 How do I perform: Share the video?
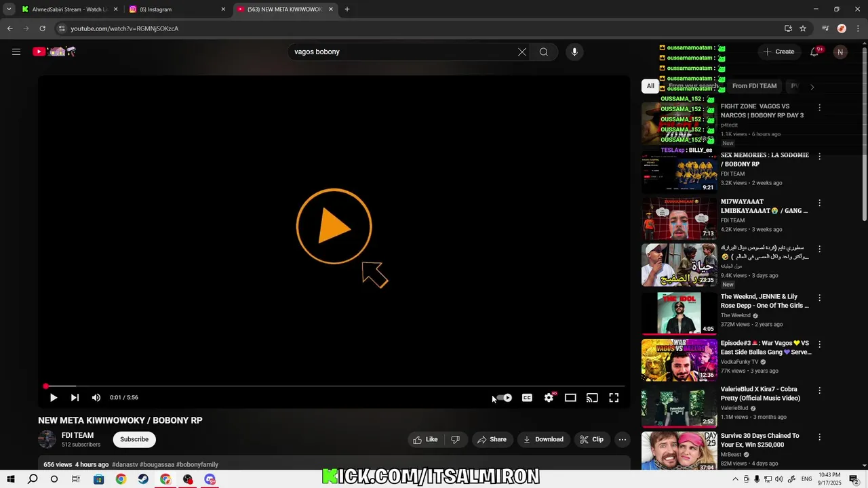(x=492, y=439)
